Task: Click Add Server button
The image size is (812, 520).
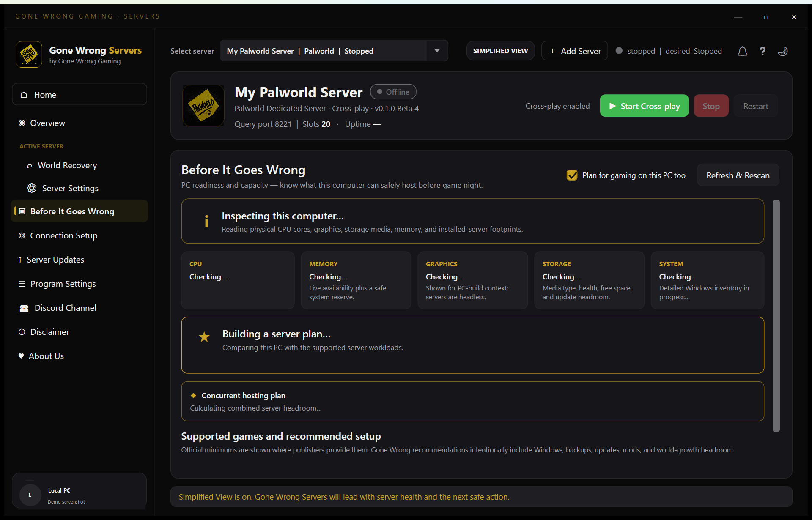Action: tap(575, 51)
